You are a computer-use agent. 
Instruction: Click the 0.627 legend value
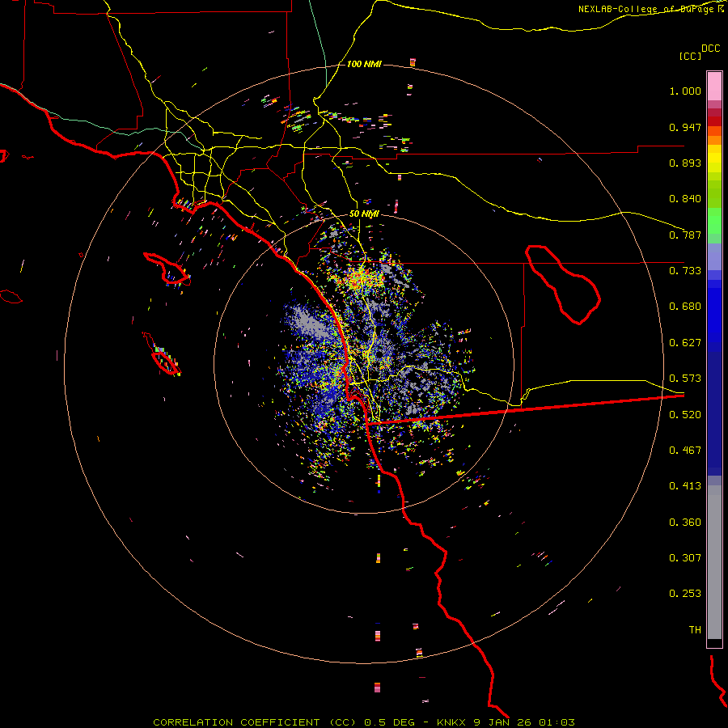tap(685, 343)
